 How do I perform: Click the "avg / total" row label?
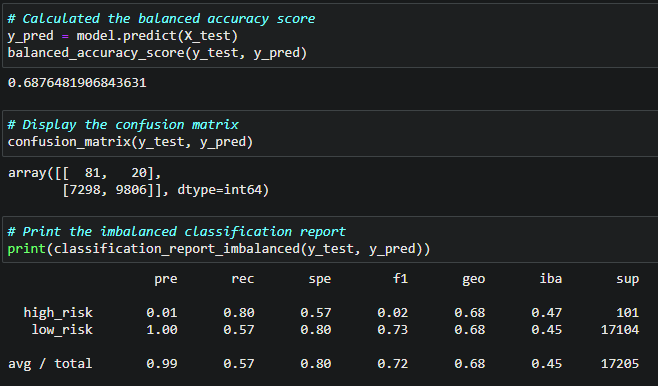tap(50, 364)
